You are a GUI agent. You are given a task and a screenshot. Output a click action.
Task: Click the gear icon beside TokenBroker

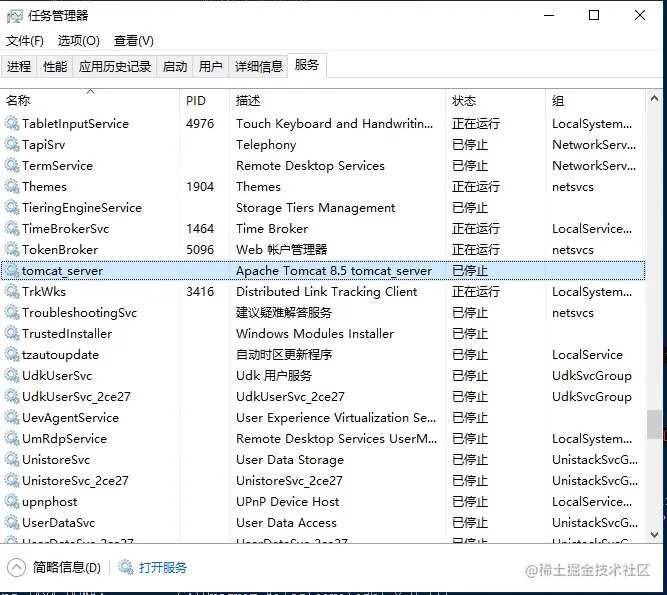pyautogui.click(x=12, y=249)
